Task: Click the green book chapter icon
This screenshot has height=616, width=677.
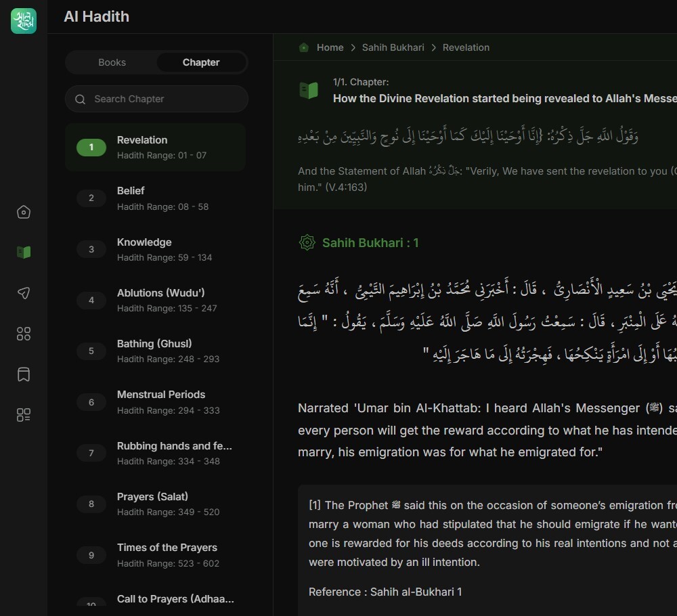Action: (x=309, y=91)
